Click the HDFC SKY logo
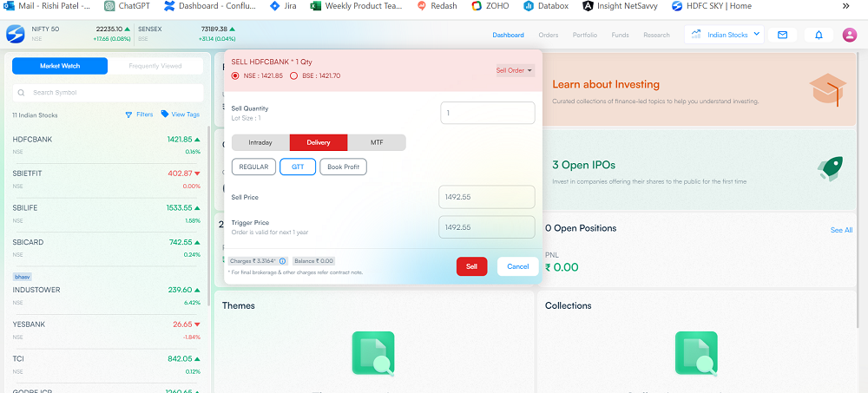The image size is (868, 393). click(x=15, y=34)
